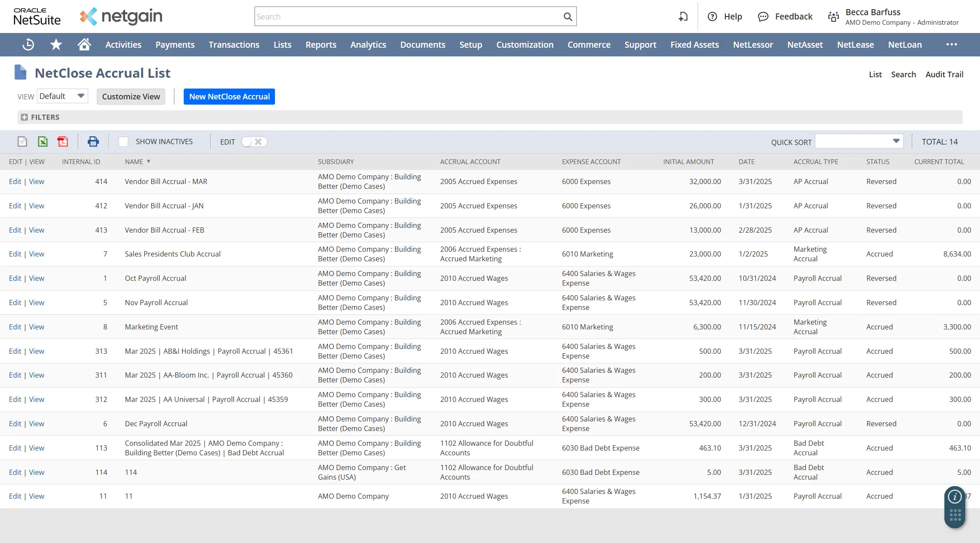
Task: Sort by INTERNAL ID column header
Action: (x=81, y=161)
